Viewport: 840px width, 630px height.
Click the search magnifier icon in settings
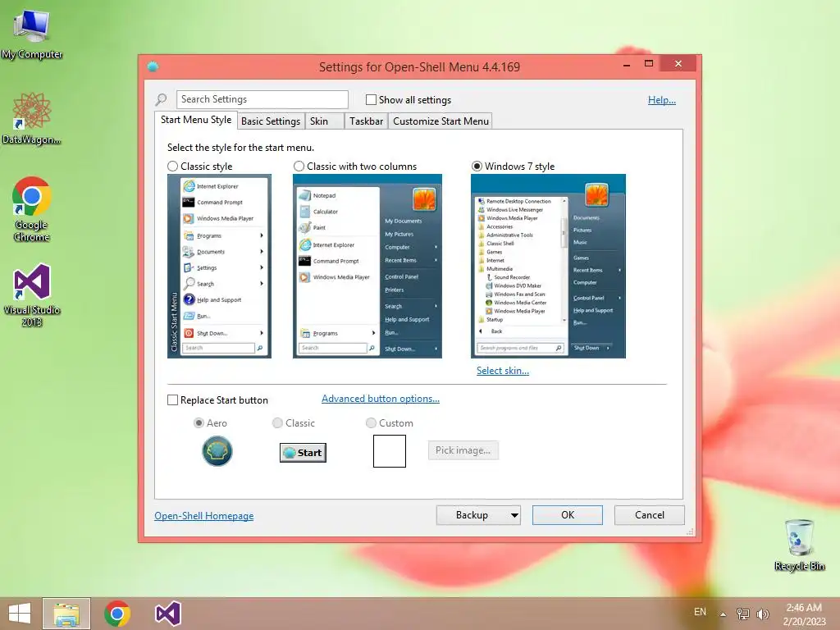click(x=162, y=99)
